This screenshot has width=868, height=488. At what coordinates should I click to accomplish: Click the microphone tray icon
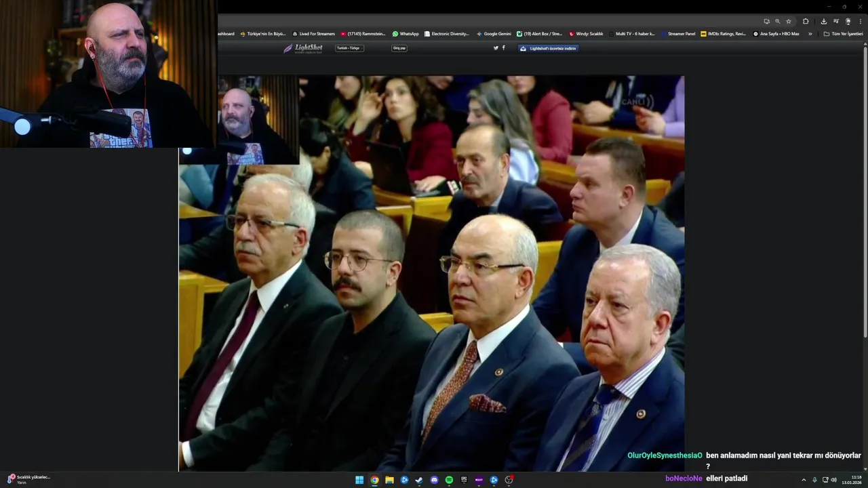[814, 480]
